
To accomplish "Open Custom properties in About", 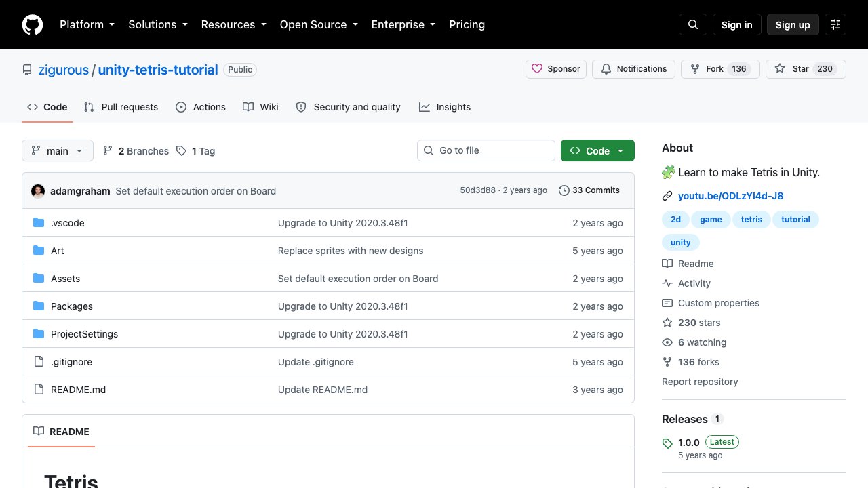I will click(x=711, y=303).
